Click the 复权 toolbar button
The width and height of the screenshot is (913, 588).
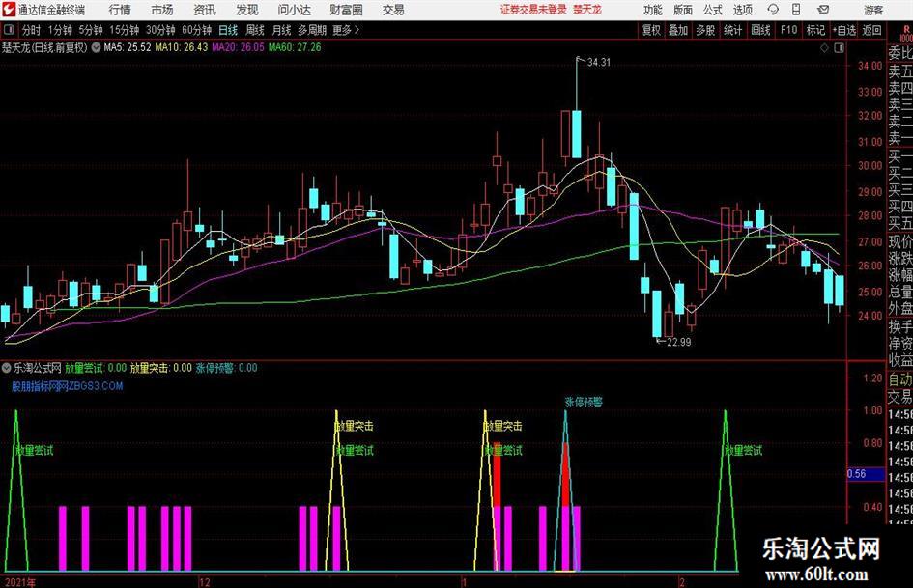pyautogui.click(x=651, y=30)
